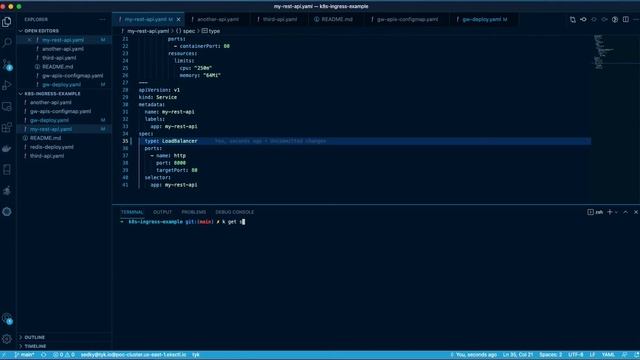640x360 pixels.
Task: Maximize the terminal panel with the caret icon
Action: coord(626,212)
